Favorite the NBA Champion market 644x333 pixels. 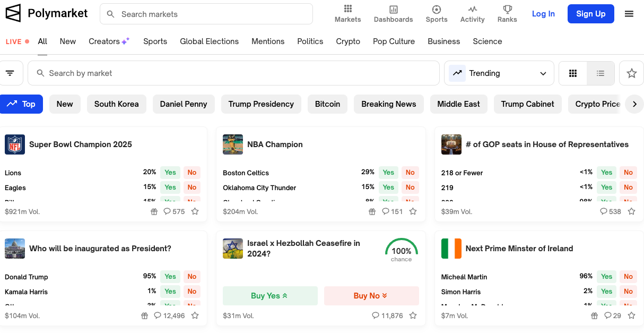[413, 211]
